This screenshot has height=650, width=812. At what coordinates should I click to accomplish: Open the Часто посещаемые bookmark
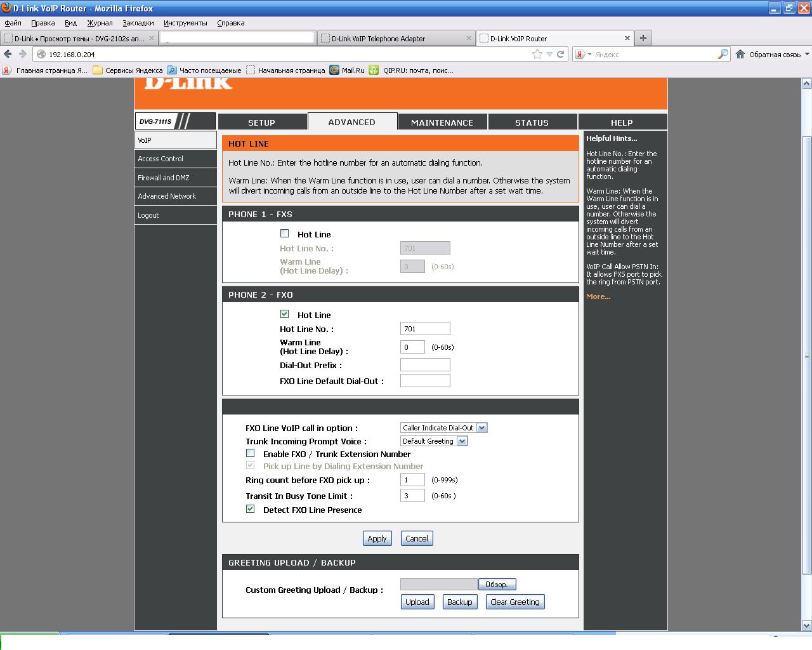coord(204,70)
